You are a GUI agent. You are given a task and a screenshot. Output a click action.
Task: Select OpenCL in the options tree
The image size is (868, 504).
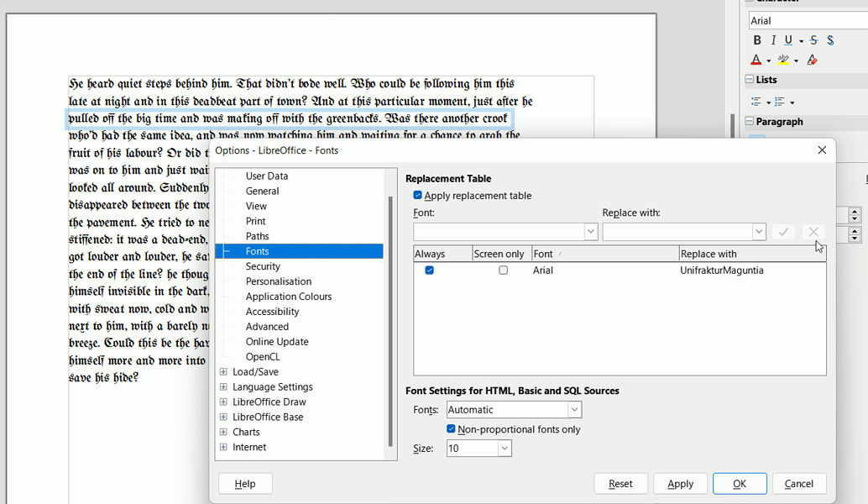point(263,357)
